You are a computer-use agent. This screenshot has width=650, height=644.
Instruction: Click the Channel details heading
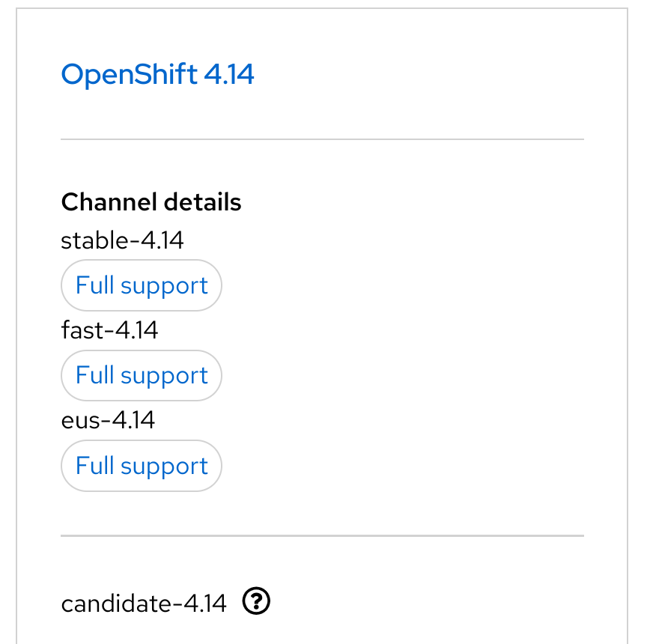point(151,202)
